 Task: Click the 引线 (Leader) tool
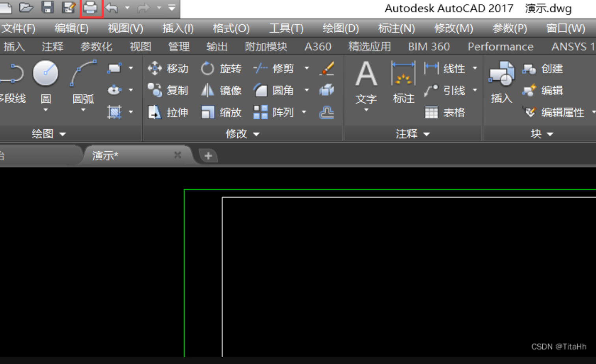pyautogui.click(x=445, y=90)
